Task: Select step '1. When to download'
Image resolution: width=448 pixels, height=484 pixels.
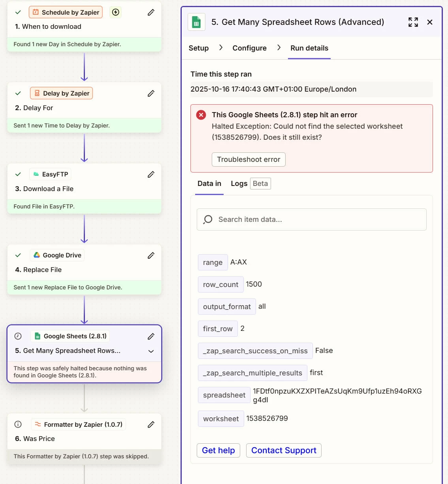Action: tap(48, 26)
